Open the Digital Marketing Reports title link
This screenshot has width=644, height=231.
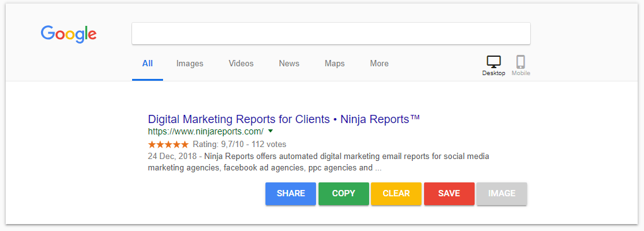pos(284,119)
